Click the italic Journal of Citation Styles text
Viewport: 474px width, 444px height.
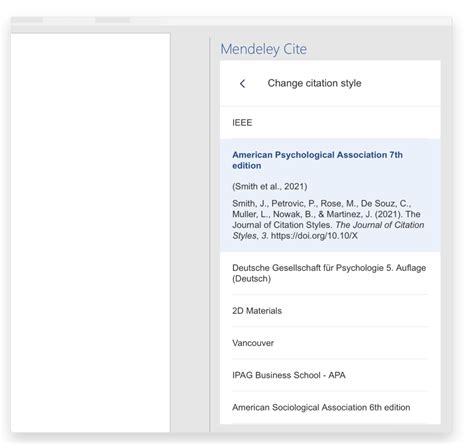pyautogui.click(x=380, y=225)
